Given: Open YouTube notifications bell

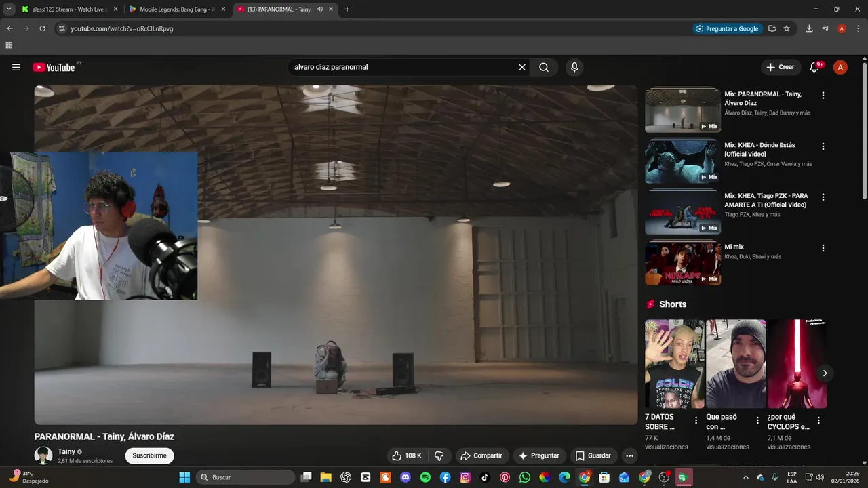Looking at the screenshot, I should tap(814, 67).
